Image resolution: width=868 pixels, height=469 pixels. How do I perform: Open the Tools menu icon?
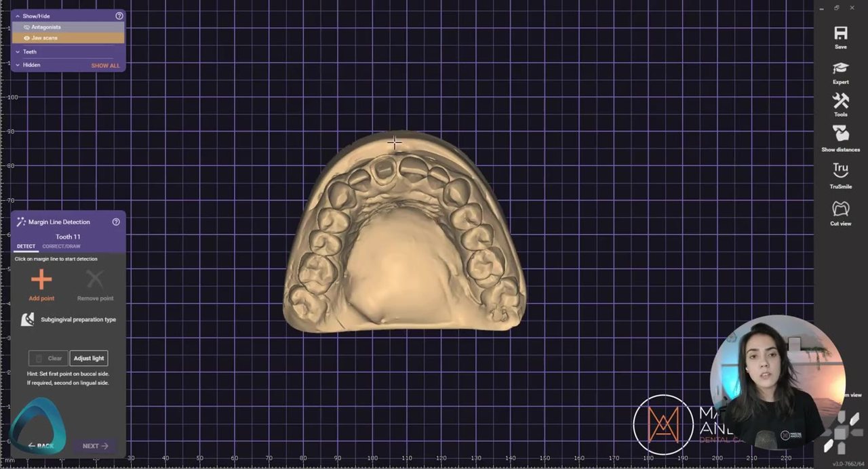click(841, 101)
